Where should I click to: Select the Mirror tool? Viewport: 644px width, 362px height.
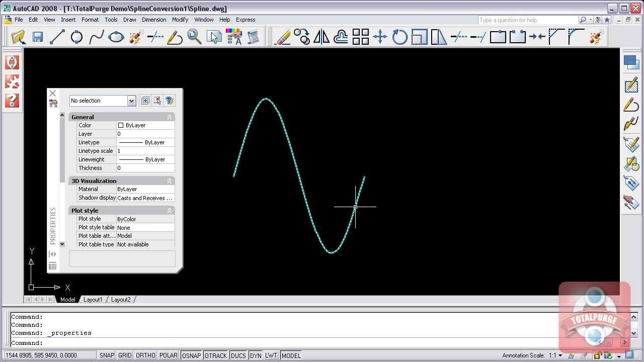point(321,37)
